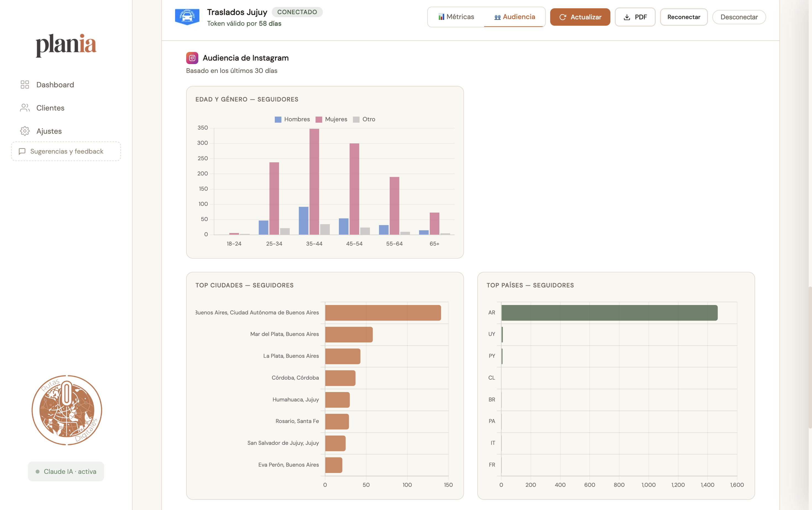Image resolution: width=812 pixels, height=510 pixels.
Task: Select the Audiencia tab
Action: tap(515, 17)
